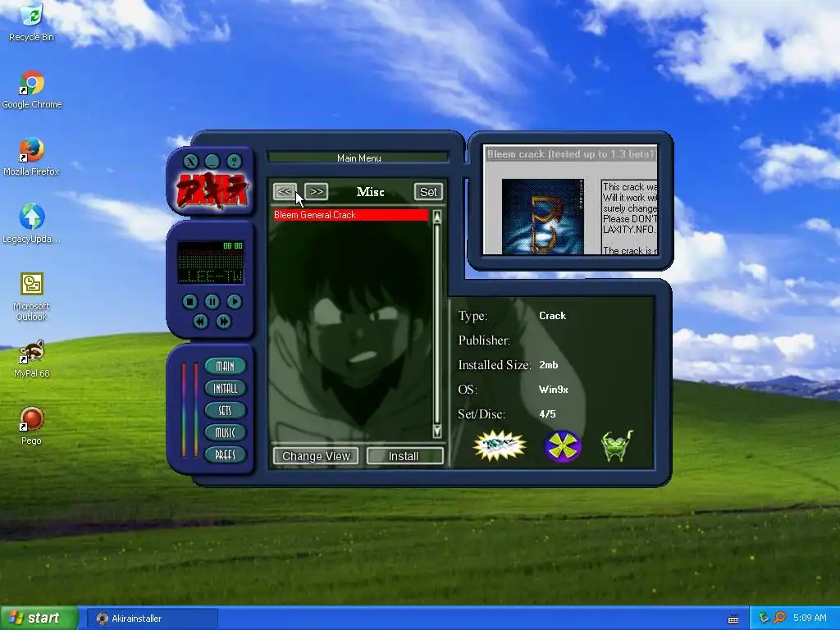Click the network tray icon

(x=765, y=619)
